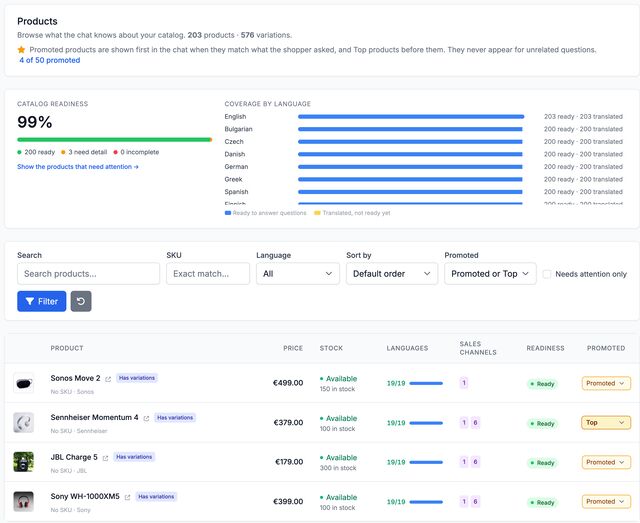
Task: Open the JBL Charge 5 product name
Action: (x=74, y=457)
